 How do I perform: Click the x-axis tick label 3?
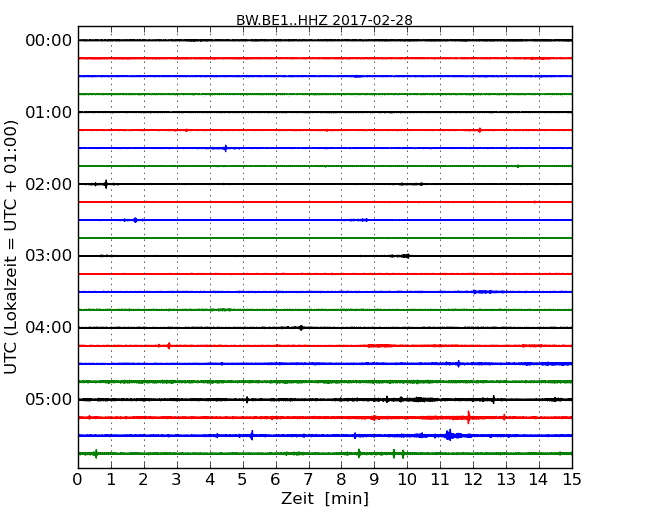point(177,479)
